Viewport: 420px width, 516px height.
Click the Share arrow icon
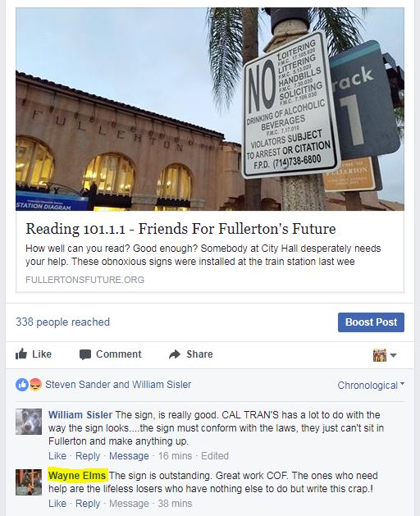[175, 354]
